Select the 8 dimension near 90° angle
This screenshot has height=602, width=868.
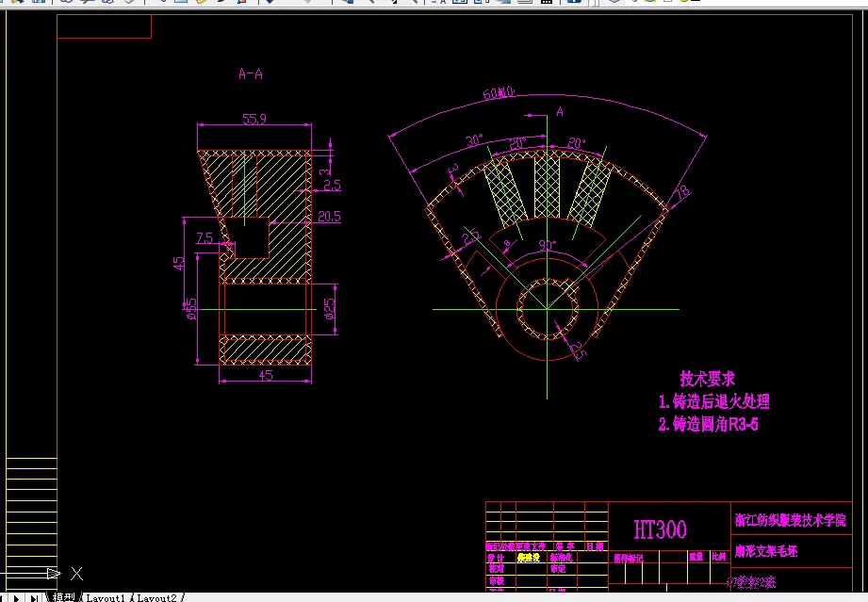(x=507, y=243)
